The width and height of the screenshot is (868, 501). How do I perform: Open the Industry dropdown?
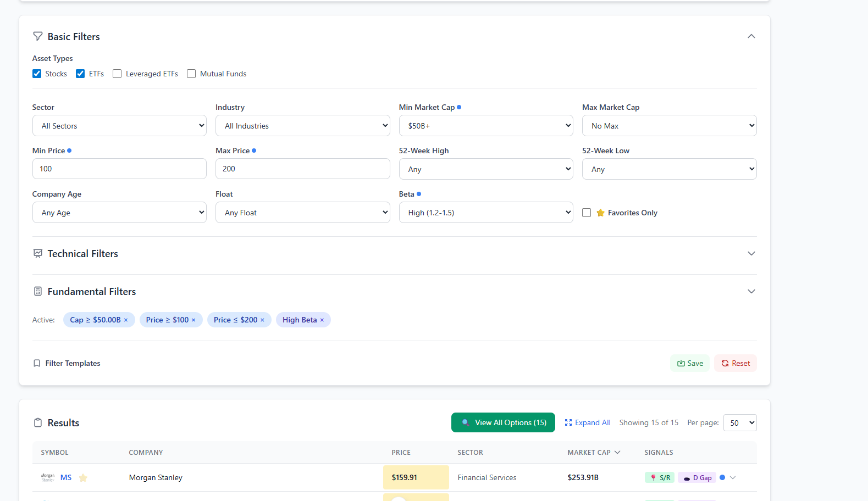pyautogui.click(x=303, y=126)
